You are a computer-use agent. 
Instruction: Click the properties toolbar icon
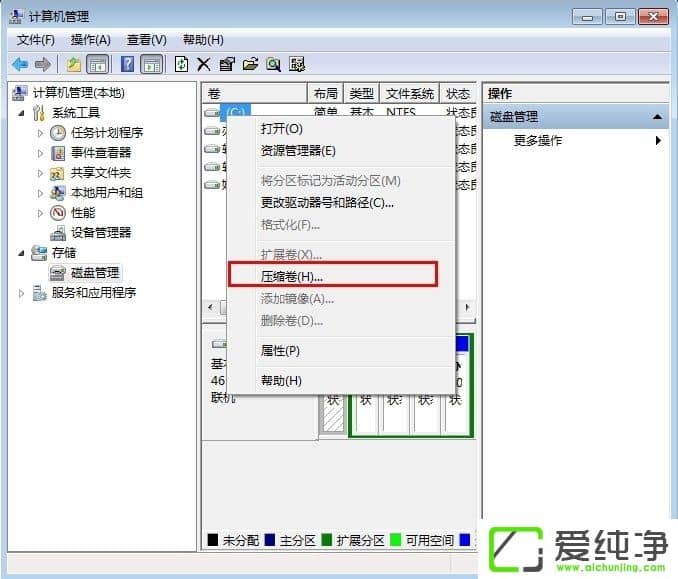(227, 64)
